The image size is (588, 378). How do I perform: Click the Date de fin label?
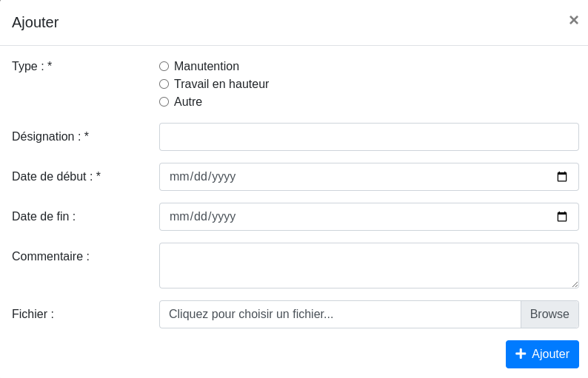point(44,217)
